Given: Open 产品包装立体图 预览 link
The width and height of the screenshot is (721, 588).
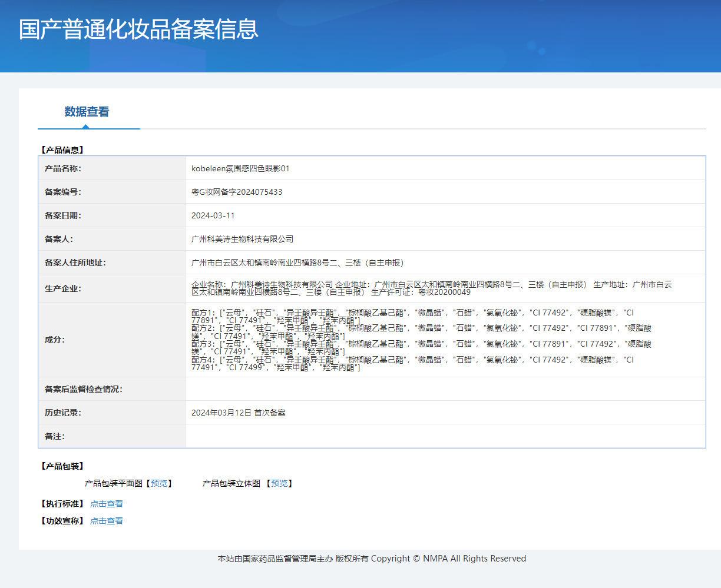Looking at the screenshot, I should tap(279, 483).
